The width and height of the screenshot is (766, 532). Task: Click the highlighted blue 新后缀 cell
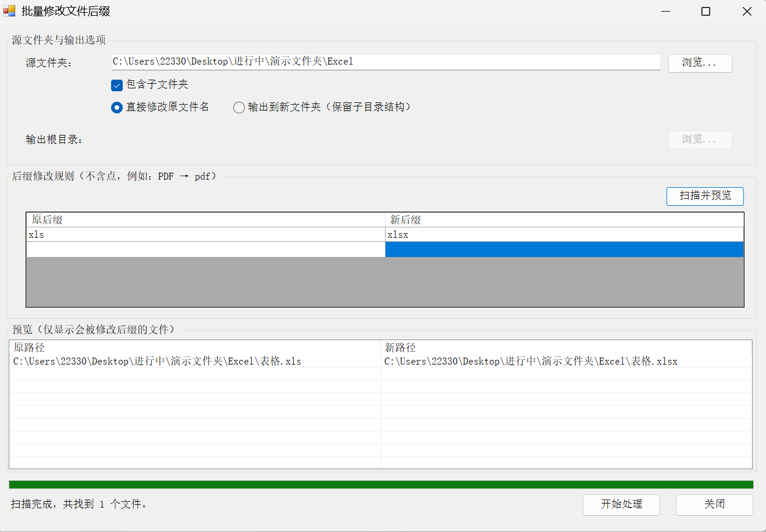pyautogui.click(x=564, y=249)
